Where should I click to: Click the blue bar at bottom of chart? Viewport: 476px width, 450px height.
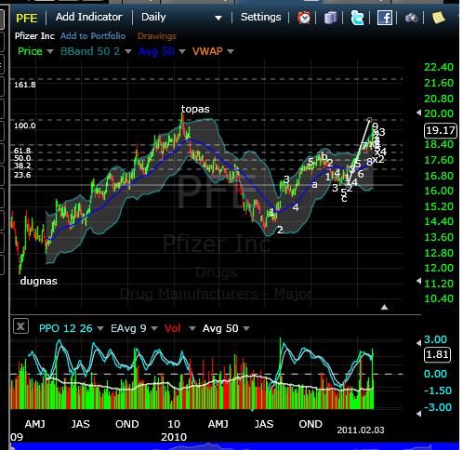(234, 446)
